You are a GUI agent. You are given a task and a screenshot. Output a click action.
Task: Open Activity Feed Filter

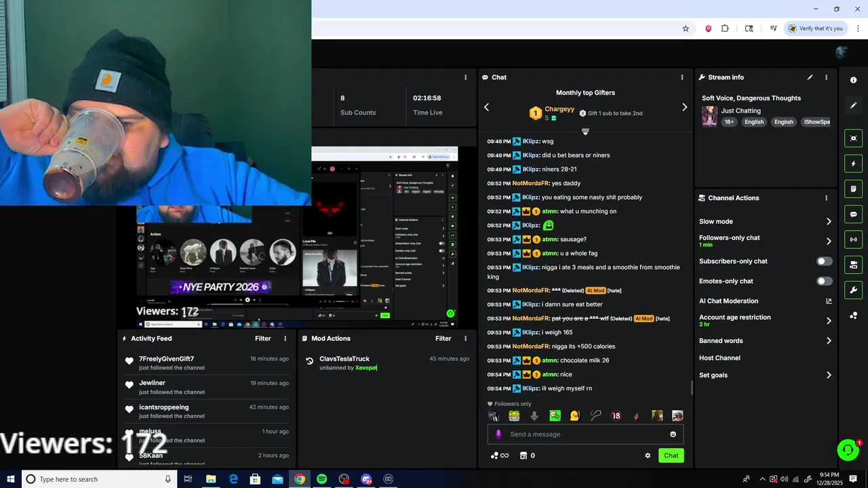pyautogui.click(x=262, y=338)
